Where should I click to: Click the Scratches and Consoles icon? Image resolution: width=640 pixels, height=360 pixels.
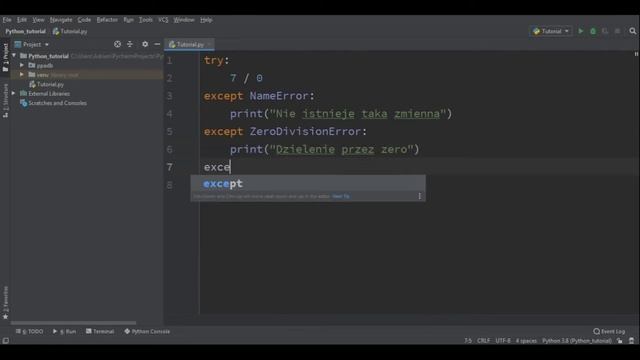pos(24,103)
